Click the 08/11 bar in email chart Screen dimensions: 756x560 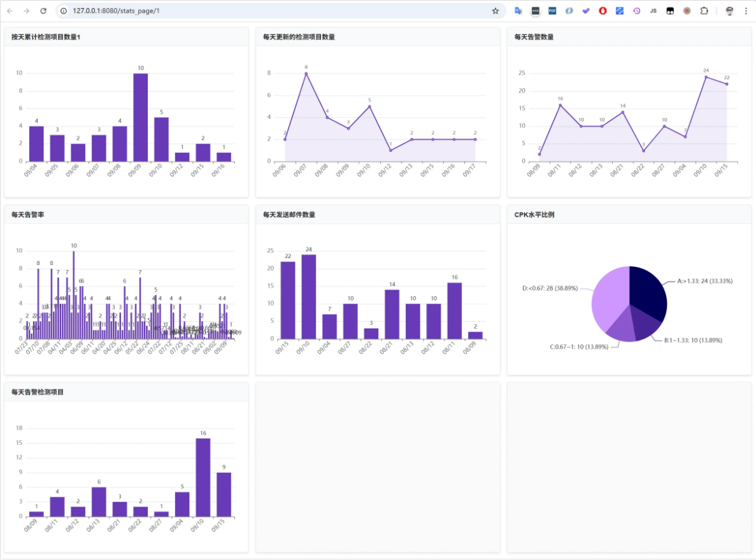(x=454, y=310)
